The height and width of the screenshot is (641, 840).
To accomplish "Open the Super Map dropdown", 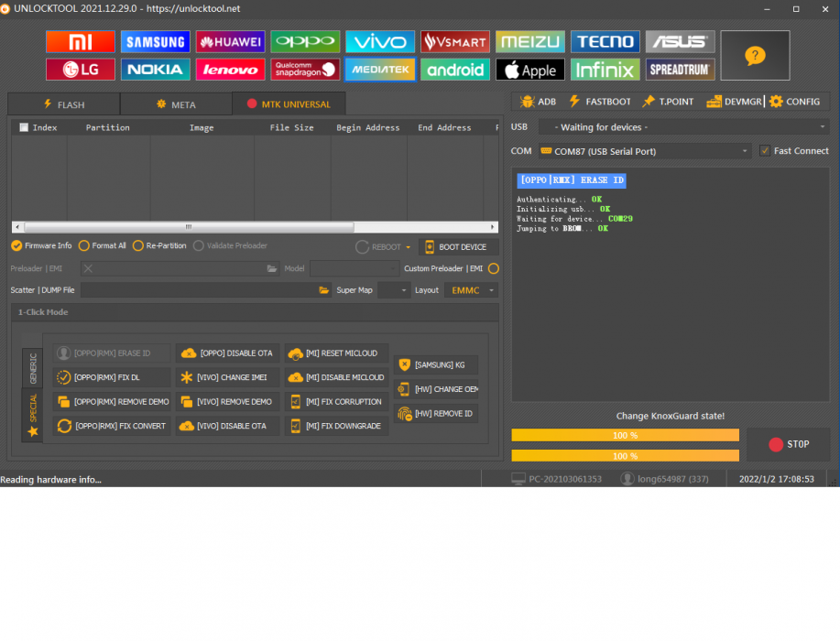I will [x=394, y=290].
